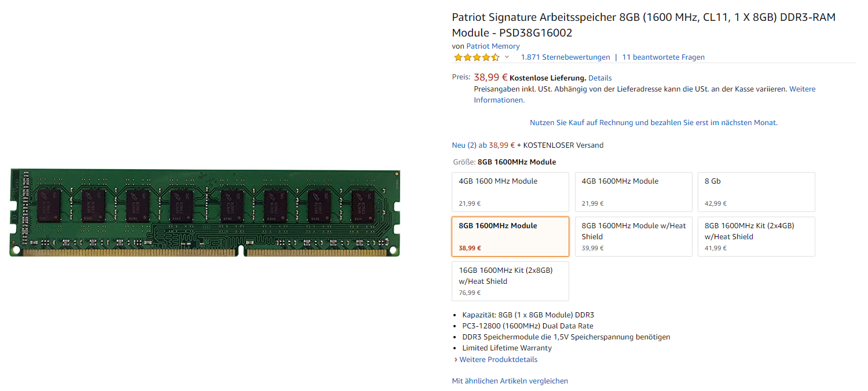Screen dimensions: 868x391
Task: Click the star rating icons
Action: click(x=477, y=57)
